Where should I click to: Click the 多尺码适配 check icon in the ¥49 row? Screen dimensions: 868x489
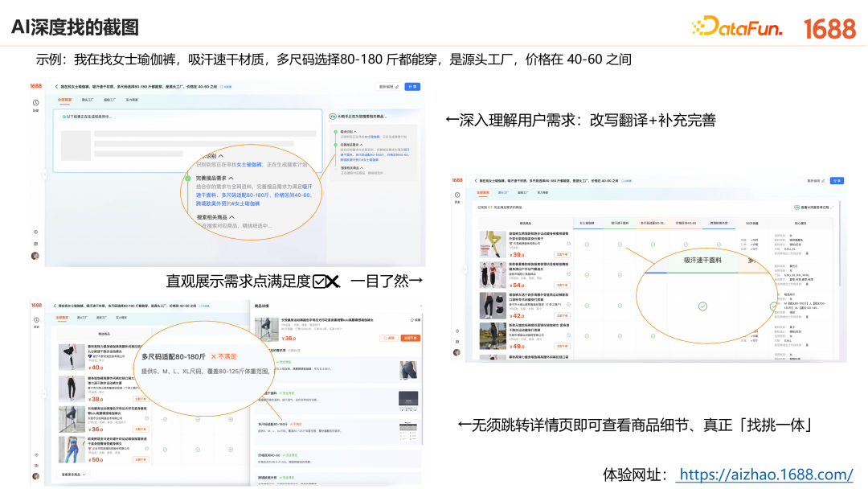[653, 335]
